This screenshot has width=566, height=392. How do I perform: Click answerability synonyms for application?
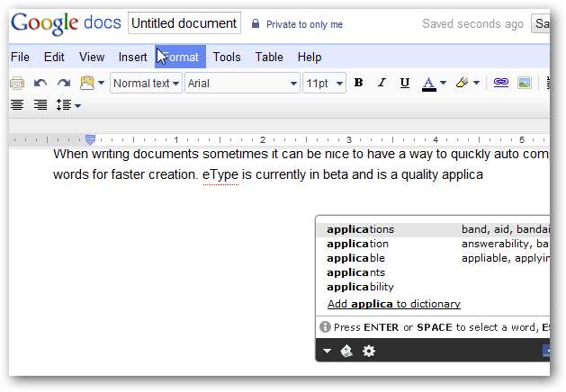(505, 244)
